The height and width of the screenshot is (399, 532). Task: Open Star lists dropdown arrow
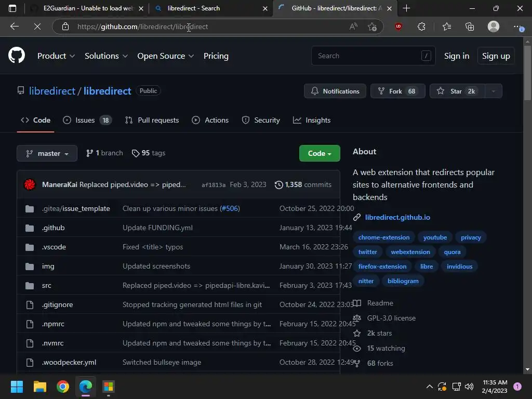click(x=494, y=91)
